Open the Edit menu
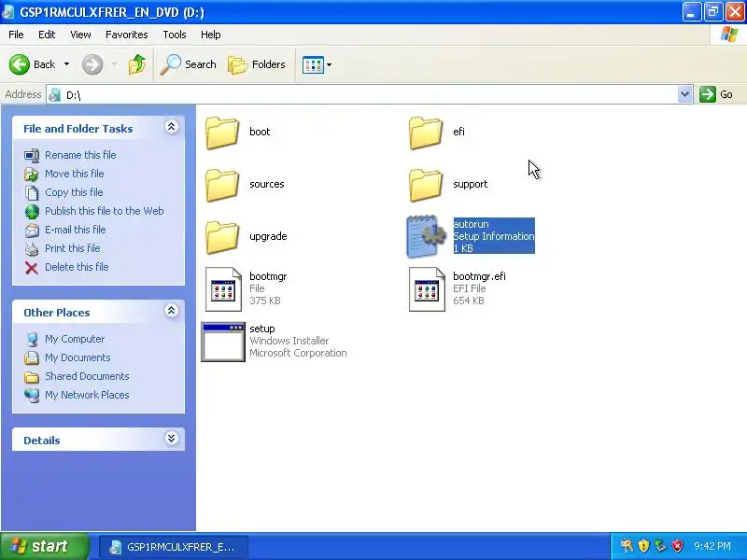Screen dimensions: 747x560 coord(47,35)
